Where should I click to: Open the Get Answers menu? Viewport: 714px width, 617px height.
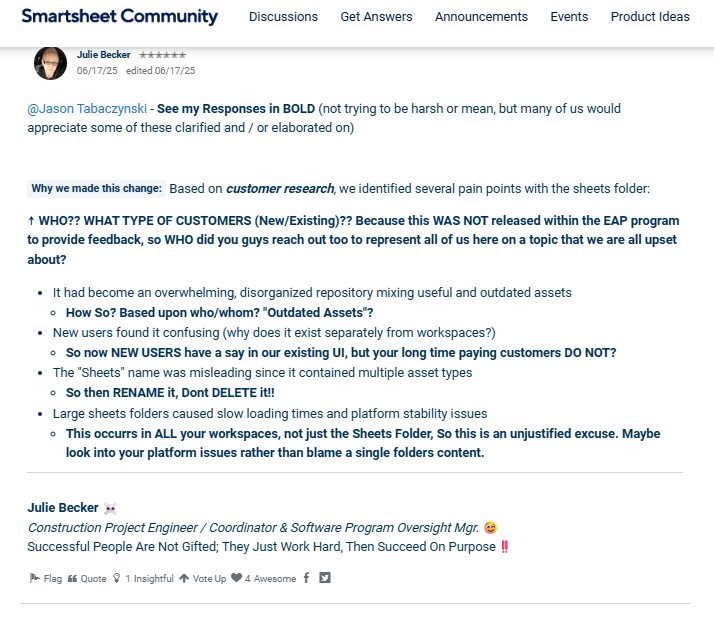(x=376, y=17)
